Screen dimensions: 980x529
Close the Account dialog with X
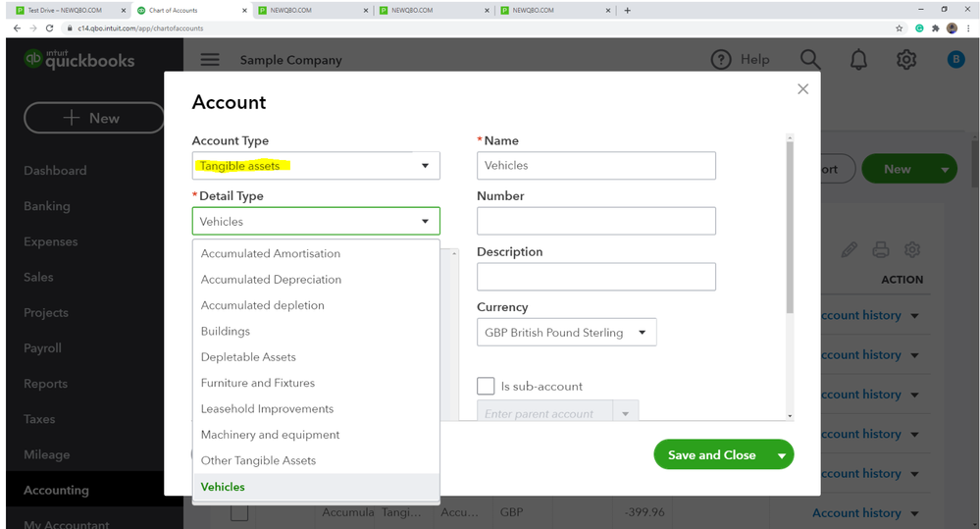[802, 89]
